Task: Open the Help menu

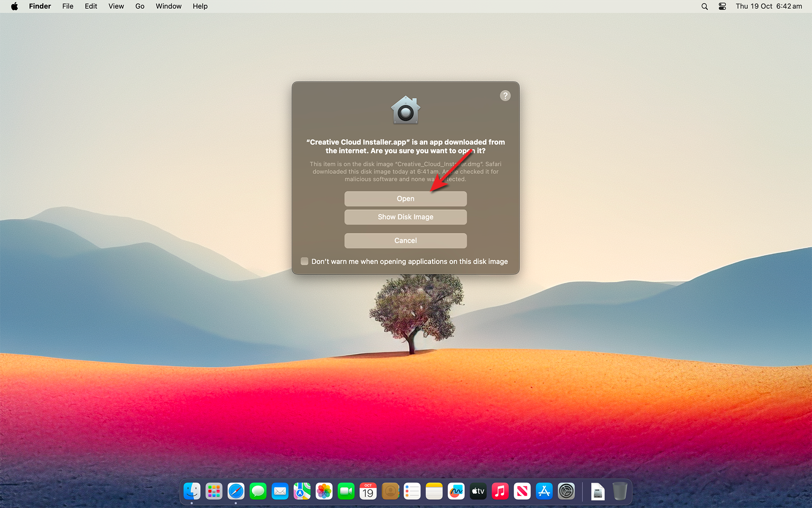Action: pos(200,6)
